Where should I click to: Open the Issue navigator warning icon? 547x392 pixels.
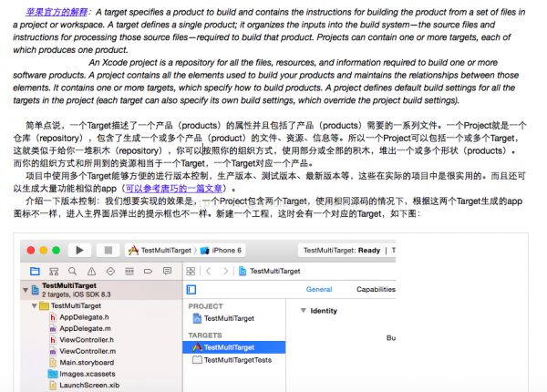tap(91, 271)
